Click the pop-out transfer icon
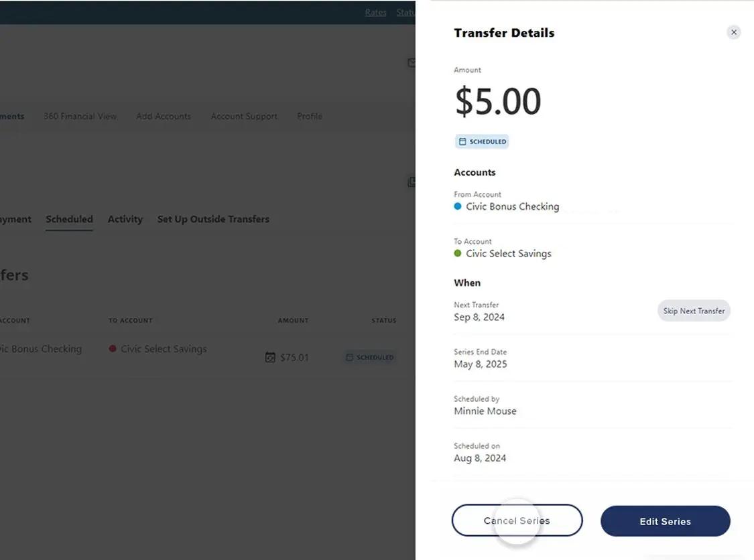 click(x=412, y=182)
